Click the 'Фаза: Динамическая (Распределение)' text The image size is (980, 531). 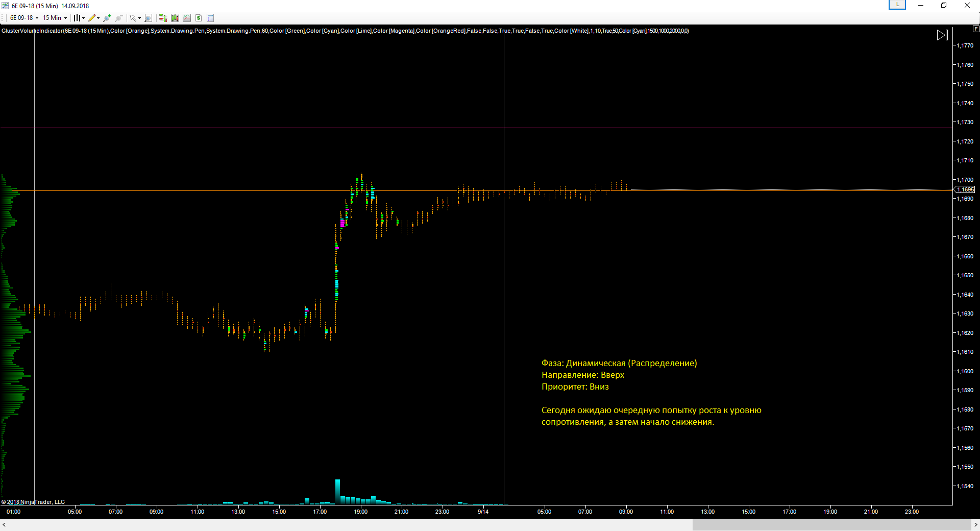tap(619, 363)
